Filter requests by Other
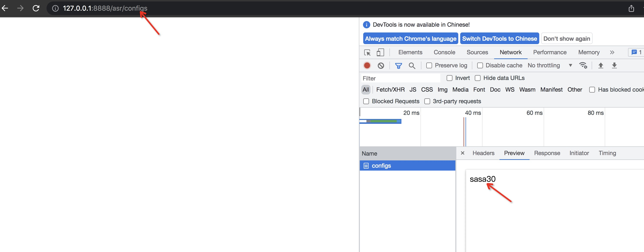This screenshot has width=644, height=252. click(574, 90)
